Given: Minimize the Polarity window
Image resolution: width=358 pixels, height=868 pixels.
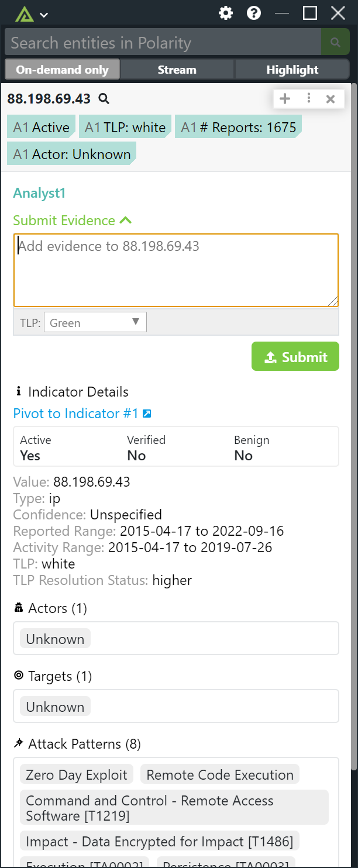Looking at the screenshot, I should click(x=283, y=13).
